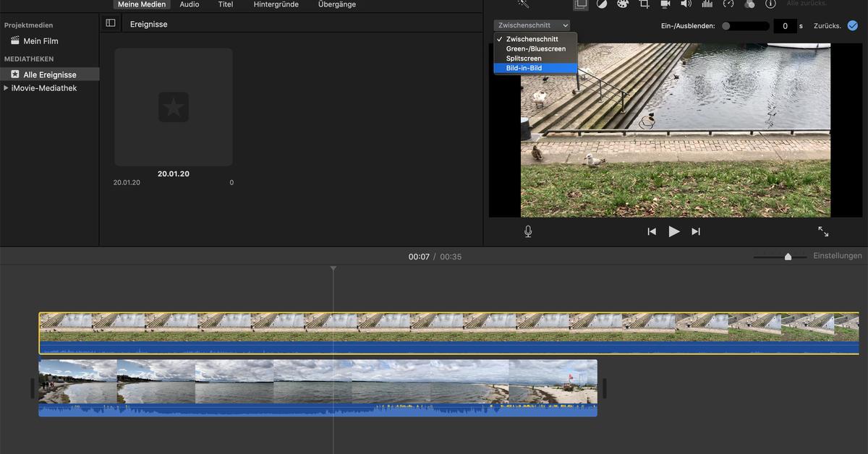Skip to next clip in viewer

click(x=696, y=231)
